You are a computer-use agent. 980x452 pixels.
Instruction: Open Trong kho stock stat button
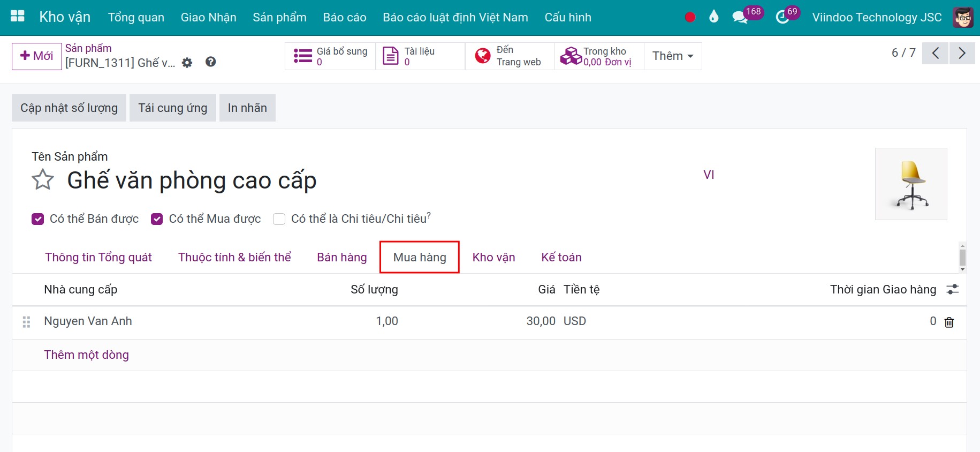[599, 56]
